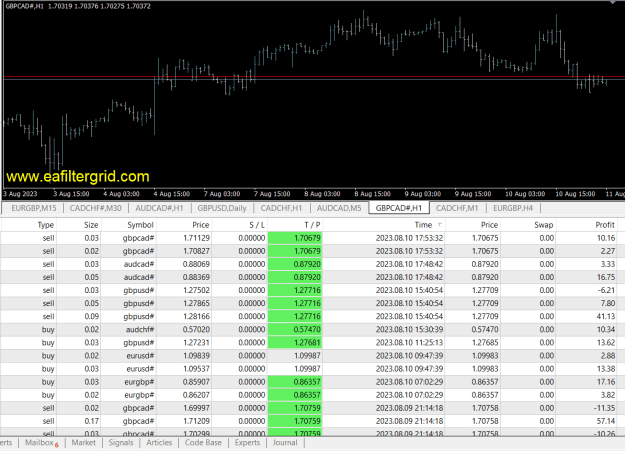Viewport: 625px width, 451px height.
Task: Select the gbpcad# sell row with profit 10.16
Action: pos(309,238)
